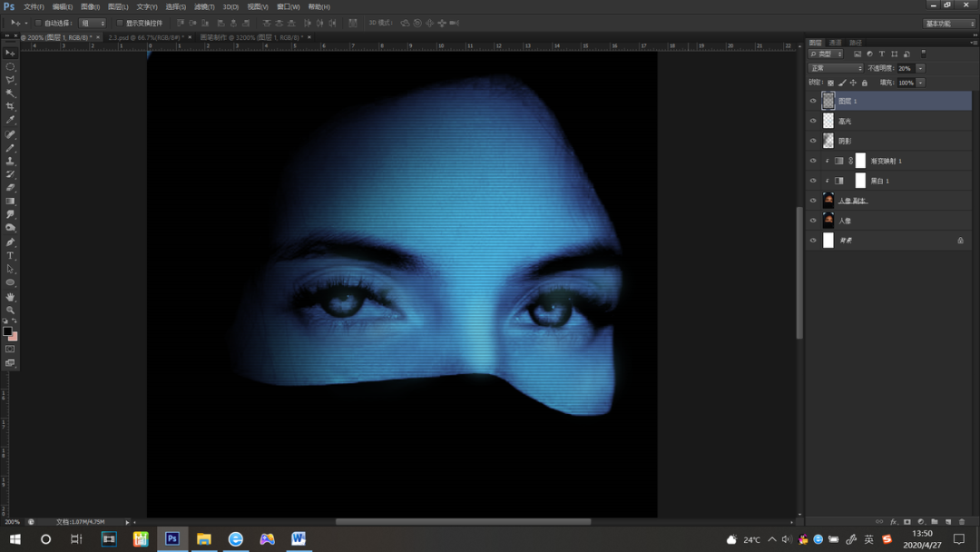
Task: Click the background color swatch
Action: 13,336
